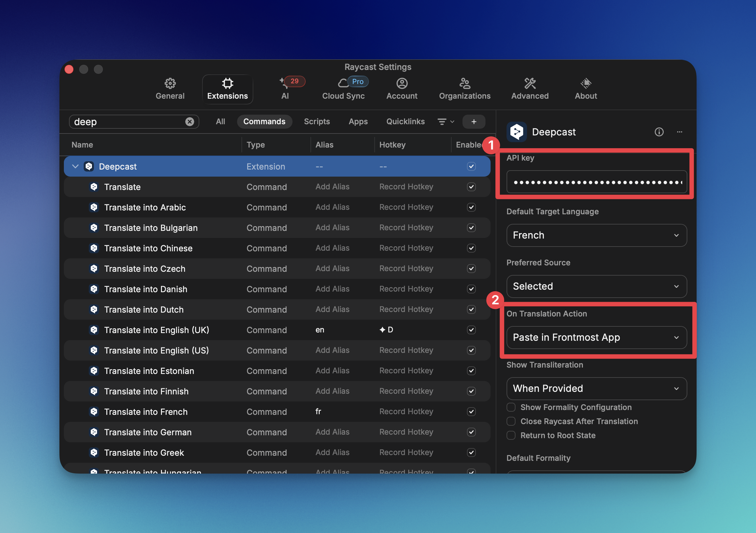Switch to the Quicklinks filter tab
The image size is (756, 533).
tap(405, 122)
